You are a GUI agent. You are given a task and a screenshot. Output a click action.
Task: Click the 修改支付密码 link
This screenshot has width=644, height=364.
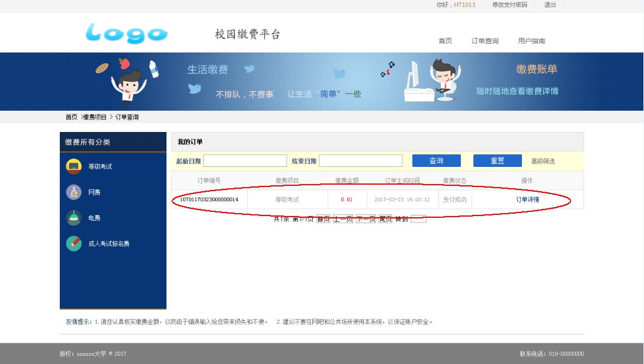(x=510, y=5)
